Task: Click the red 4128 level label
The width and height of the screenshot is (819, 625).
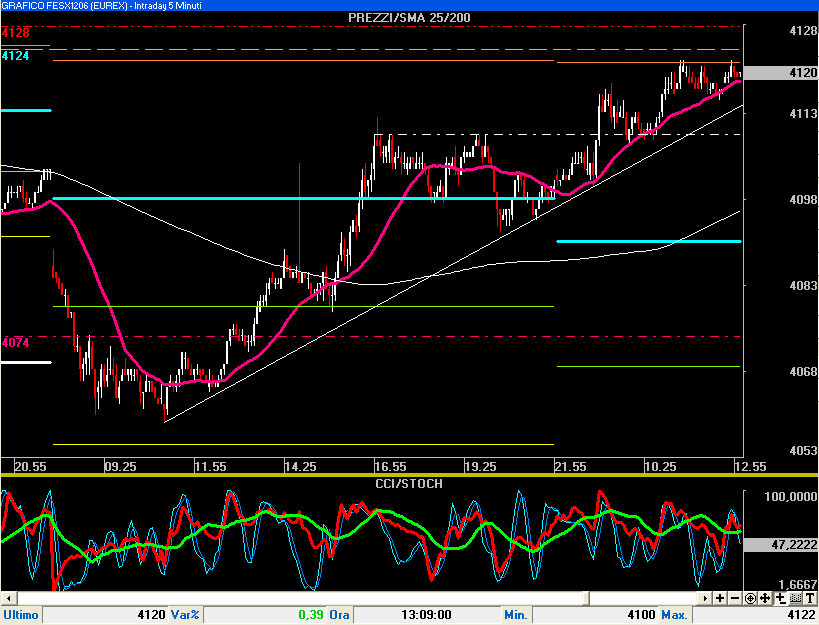Action: pyautogui.click(x=15, y=33)
